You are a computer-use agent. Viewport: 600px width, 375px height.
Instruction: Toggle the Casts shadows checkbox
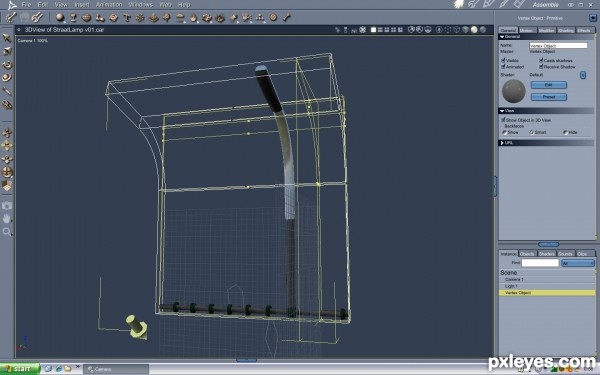coord(541,60)
